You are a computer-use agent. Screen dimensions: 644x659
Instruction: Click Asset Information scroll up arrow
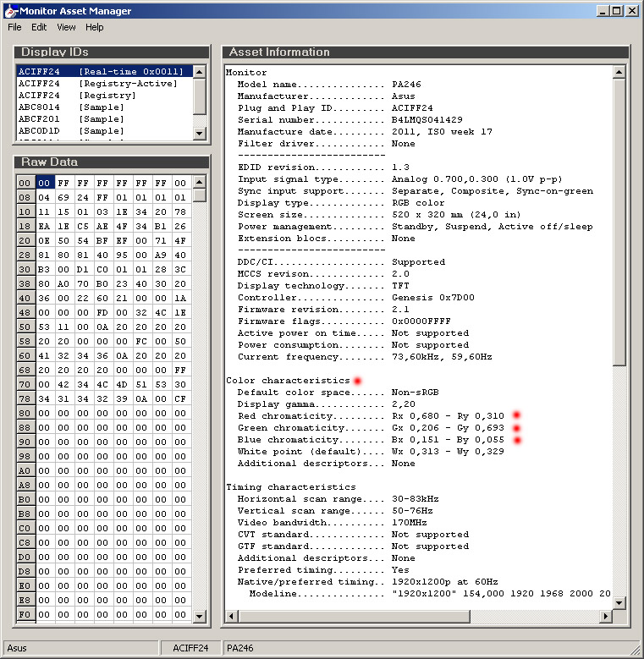click(619, 72)
